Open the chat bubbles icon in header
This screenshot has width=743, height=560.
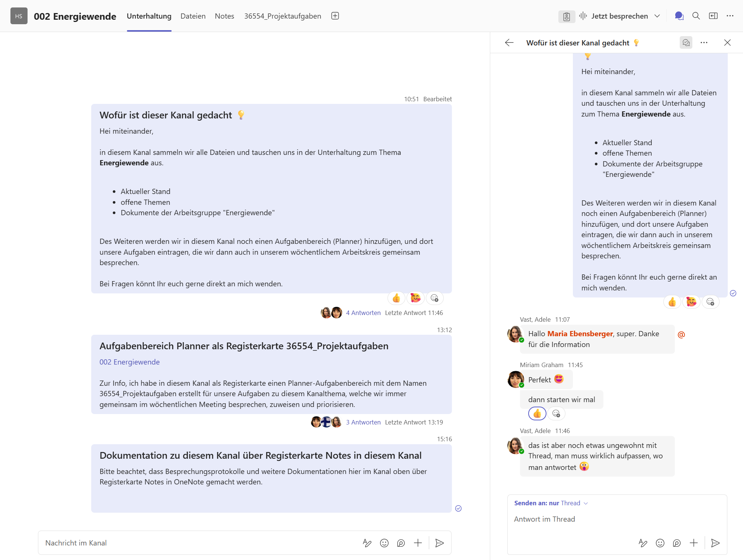point(679,16)
